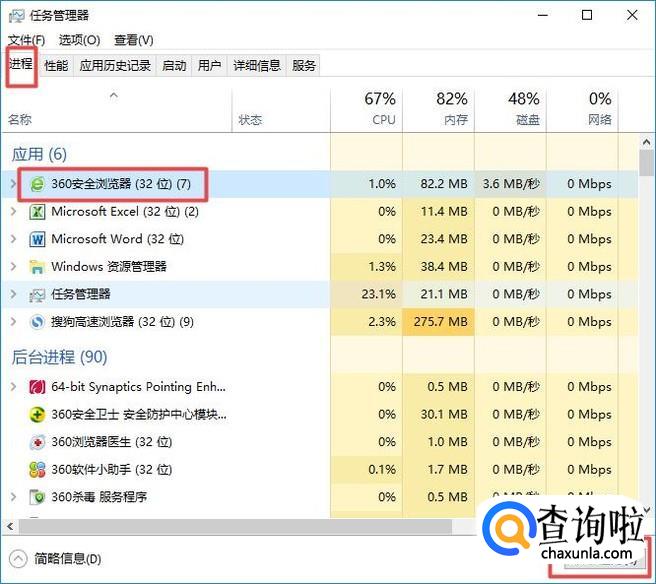
Task: Click the Microsoft Word icon
Action: pos(37,239)
